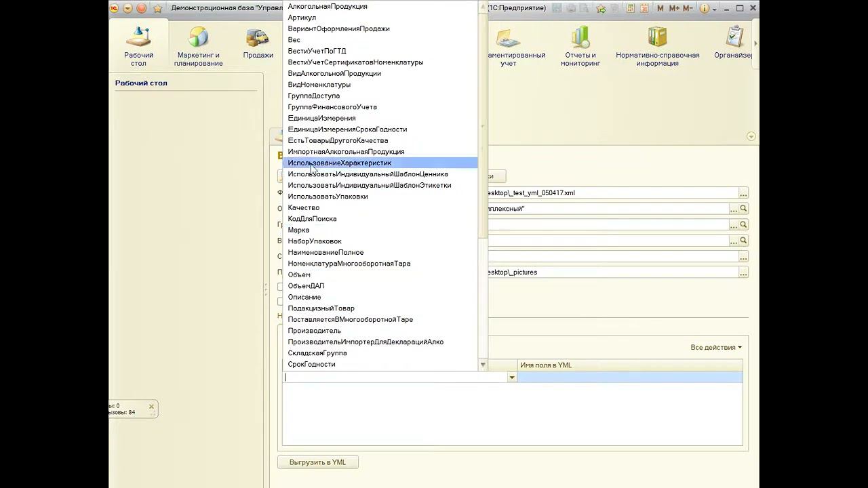Click the test_yml_050417.xml path field
868x488 pixels.
(612, 193)
